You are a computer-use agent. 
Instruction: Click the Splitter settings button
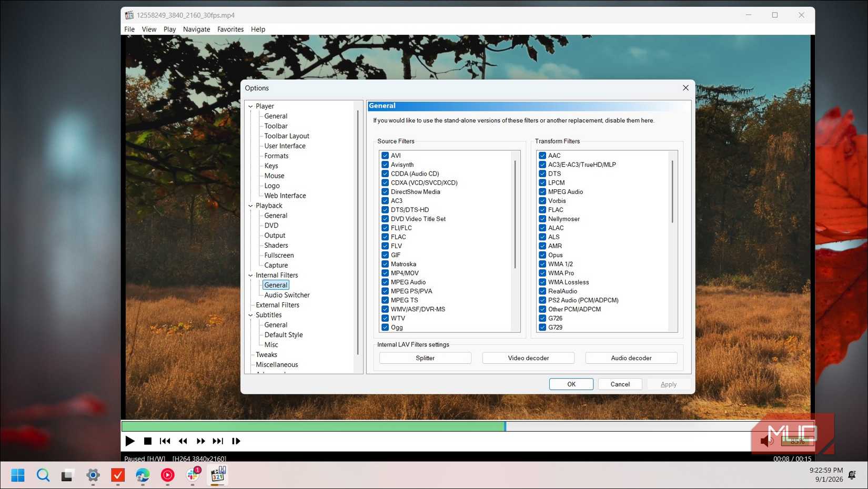pos(425,358)
